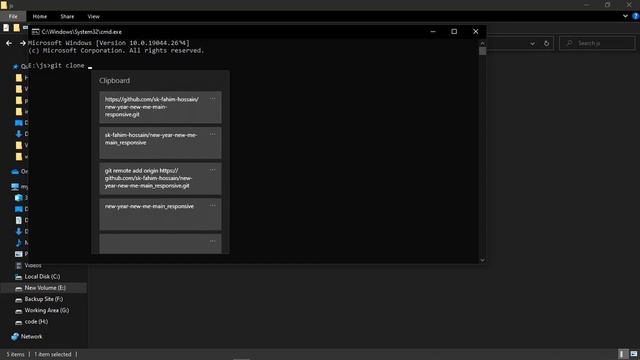
Task: Refresh the current folder in Explorer
Action: click(547, 43)
